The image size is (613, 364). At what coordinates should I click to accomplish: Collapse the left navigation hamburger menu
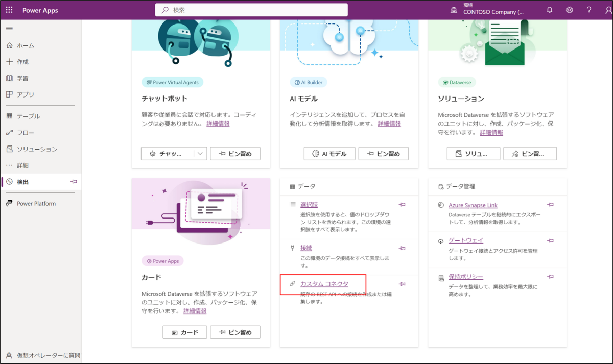(x=9, y=29)
